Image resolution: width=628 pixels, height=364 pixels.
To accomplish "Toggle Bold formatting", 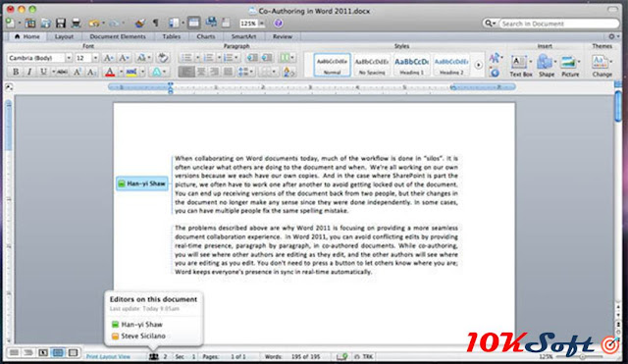I will click(16, 72).
